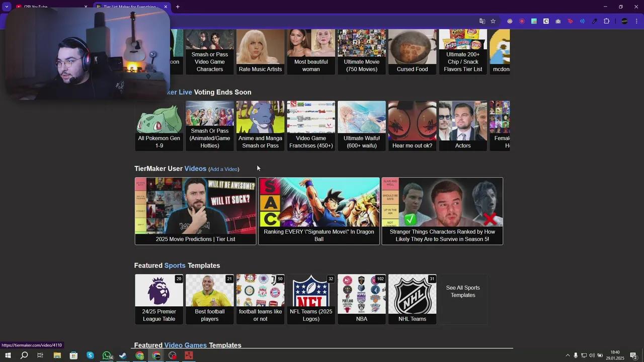644x362 pixels.
Task: Launch Steam from the taskbar
Action: pyautogui.click(x=123, y=355)
